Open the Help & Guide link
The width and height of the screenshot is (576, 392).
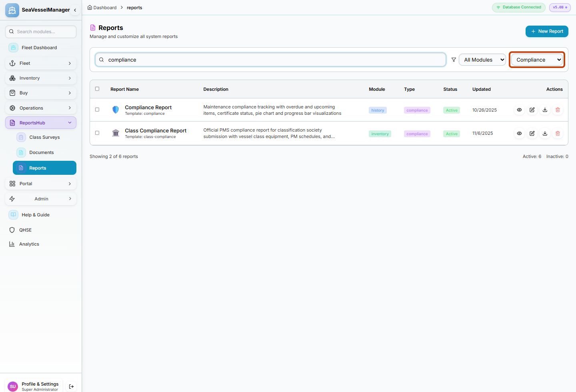pos(41,215)
